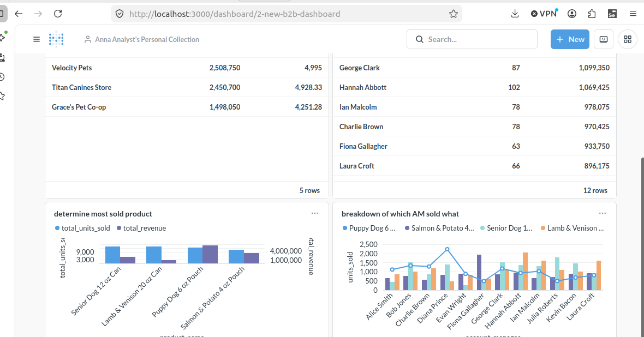Open the apps grid icon
Viewport: 644px width, 337px height.
point(628,39)
